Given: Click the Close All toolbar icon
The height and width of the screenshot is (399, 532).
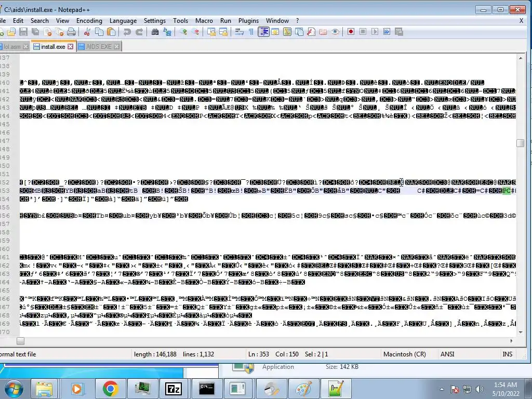Looking at the screenshot, I should [x=60, y=32].
